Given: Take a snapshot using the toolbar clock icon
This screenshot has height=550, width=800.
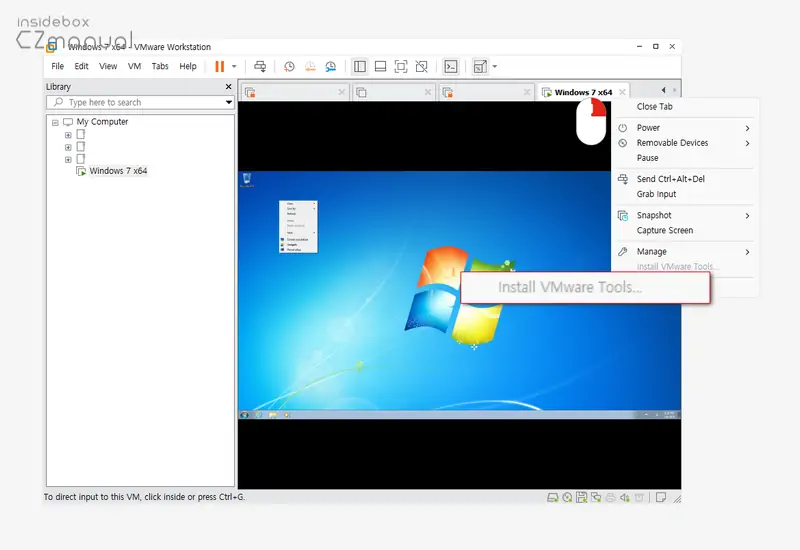Looking at the screenshot, I should pyautogui.click(x=289, y=66).
